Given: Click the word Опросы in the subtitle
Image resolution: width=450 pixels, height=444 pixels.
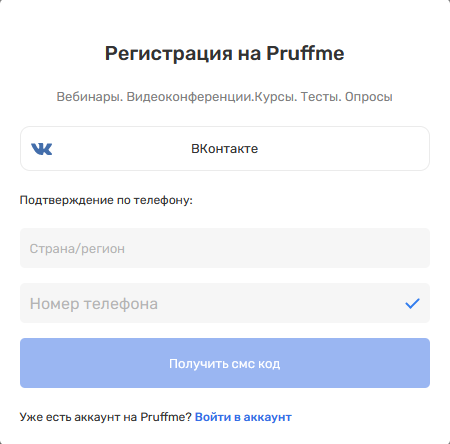Looking at the screenshot, I should click(x=369, y=97).
